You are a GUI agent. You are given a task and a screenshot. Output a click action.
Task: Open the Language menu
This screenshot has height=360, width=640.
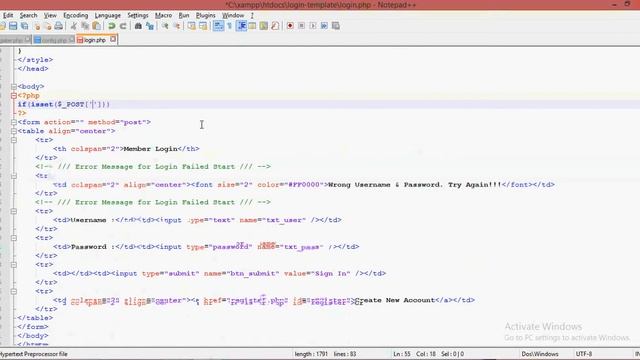coord(107,15)
